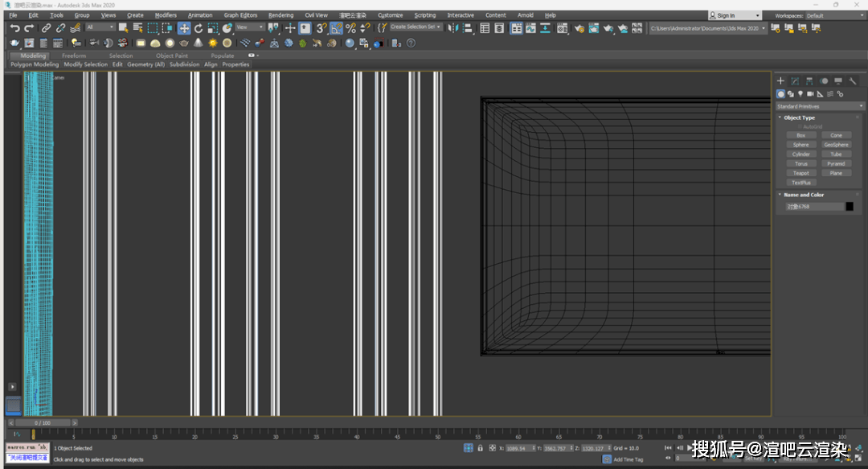Viewport: 868px width, 469px height.
Task: Open the Standard Primitives dropdown
Action: 820,106
